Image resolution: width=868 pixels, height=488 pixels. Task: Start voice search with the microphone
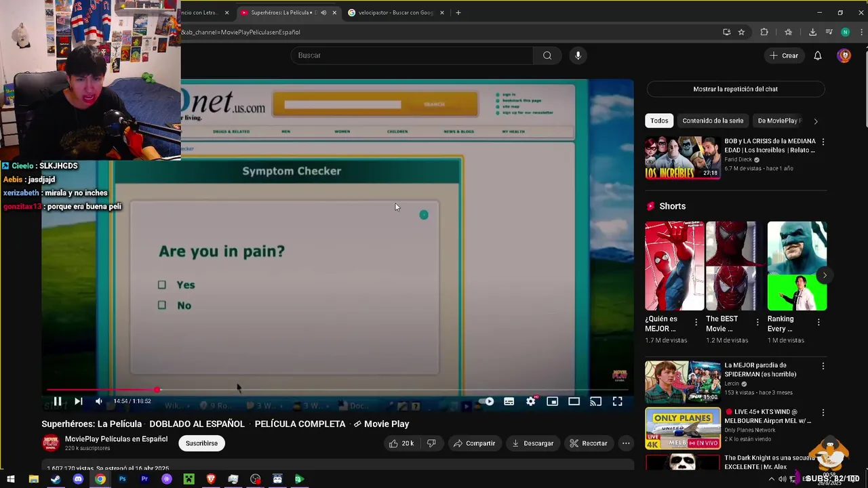[x=578, y=56]
